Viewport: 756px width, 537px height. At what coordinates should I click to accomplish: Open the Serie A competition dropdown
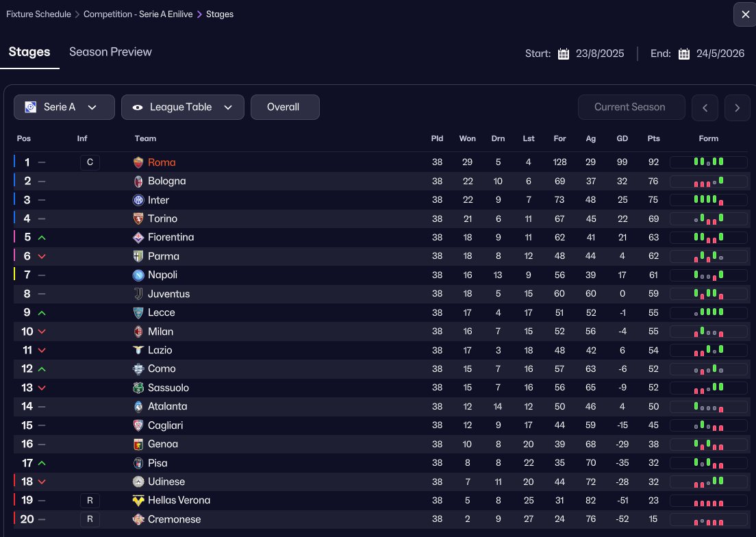coord(60,107)
